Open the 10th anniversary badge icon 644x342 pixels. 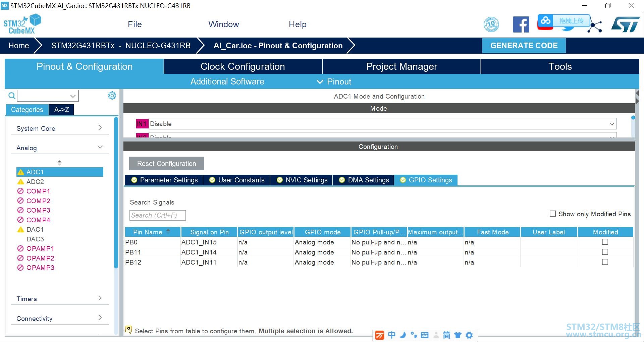[x=491, y=24]
